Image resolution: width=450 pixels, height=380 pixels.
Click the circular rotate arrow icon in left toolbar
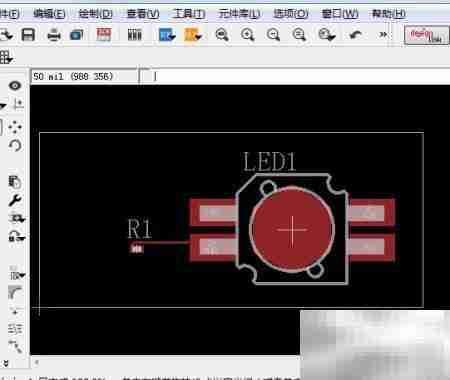15,146
